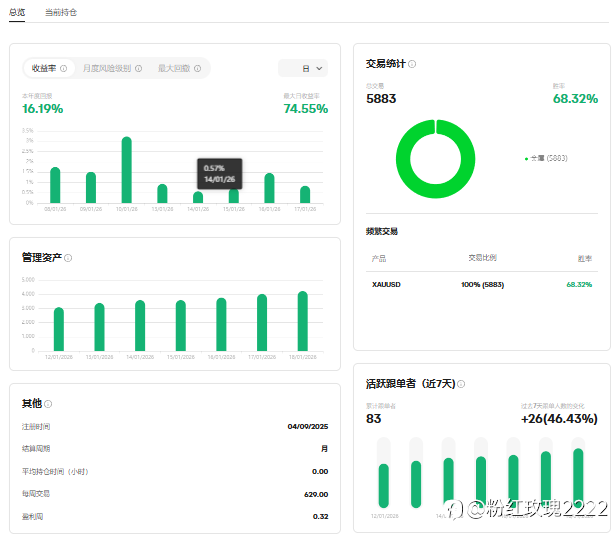Click info icon next to 月度风险级别
This screenshot has height=544, width=614.
click(139, 69)
